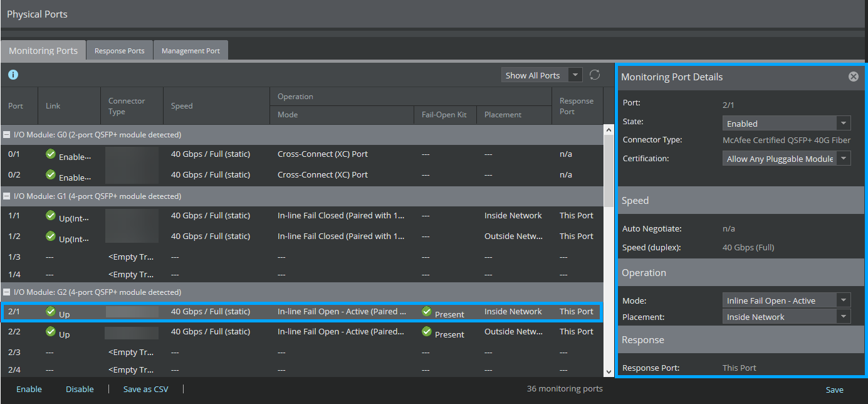Click the Connector Type column header
The width and height of the screenshot is (868, 404).
132,106
